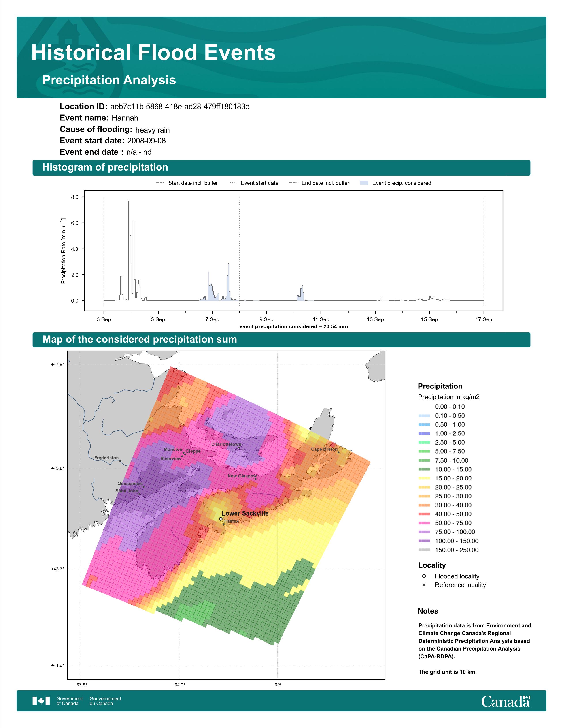The image size is (563, 728).
Task: Click the Histogram of precipitation section header
Action: [105, 167]
